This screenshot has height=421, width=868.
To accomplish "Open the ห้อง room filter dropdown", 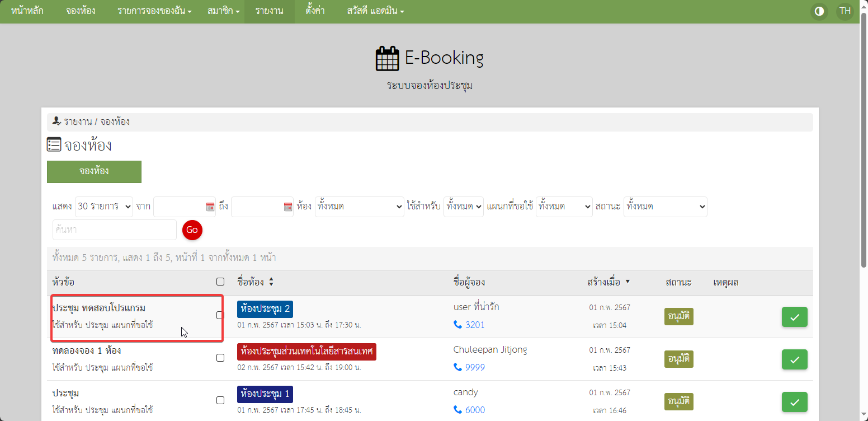I will click(359, 207).
